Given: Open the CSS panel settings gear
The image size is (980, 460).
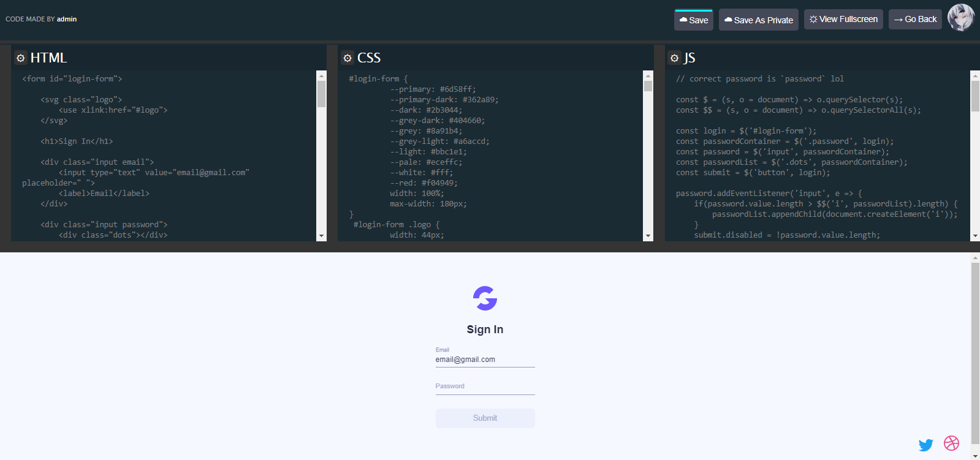Looking at the screenshot, I should 348,58.
